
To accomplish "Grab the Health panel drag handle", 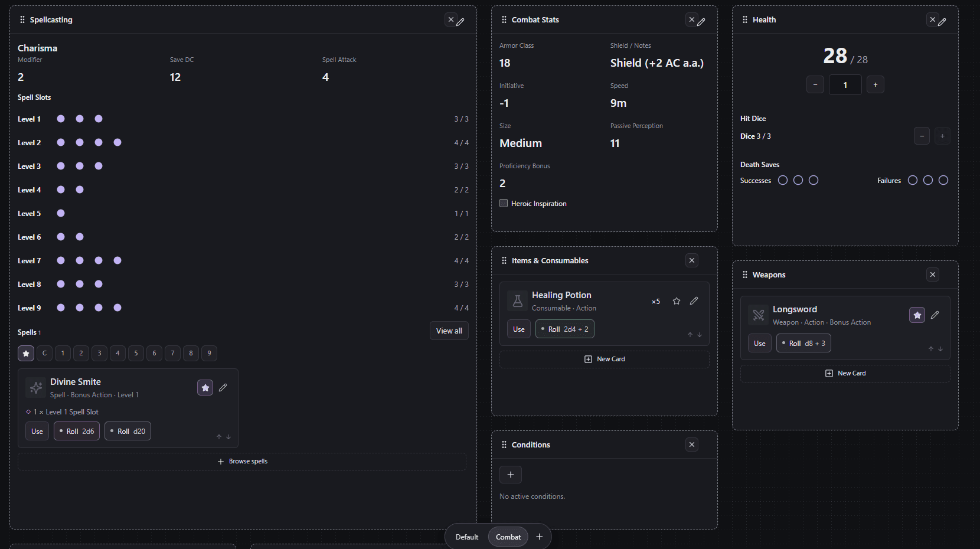I will 745,19.
